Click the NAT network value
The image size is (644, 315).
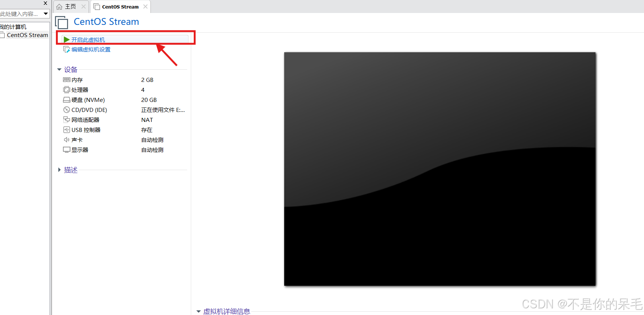tap(147, 120)
